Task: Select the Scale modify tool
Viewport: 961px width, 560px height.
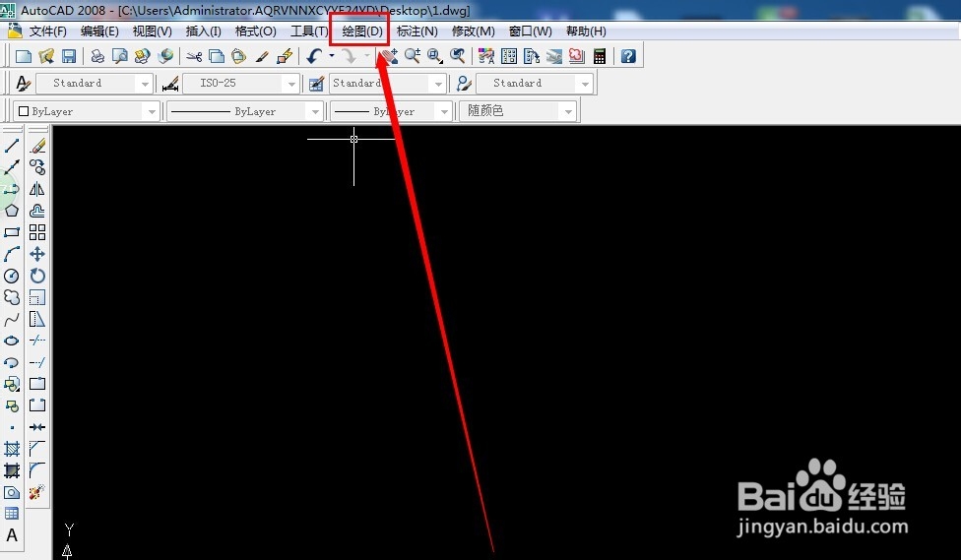Action: [37, 297]
